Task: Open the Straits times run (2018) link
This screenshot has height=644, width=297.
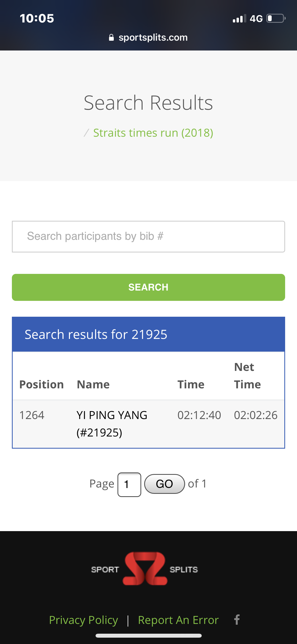Action: pos(153,133)
